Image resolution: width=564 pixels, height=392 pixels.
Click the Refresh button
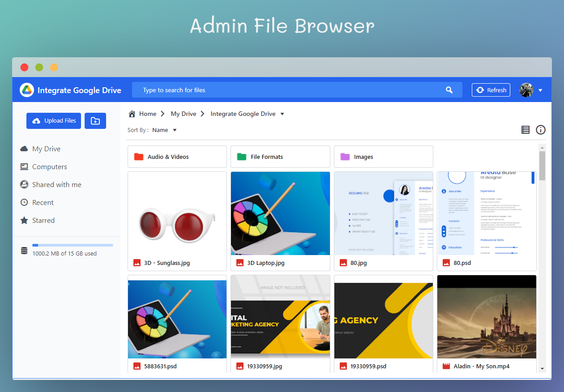(x=491, y=90)
